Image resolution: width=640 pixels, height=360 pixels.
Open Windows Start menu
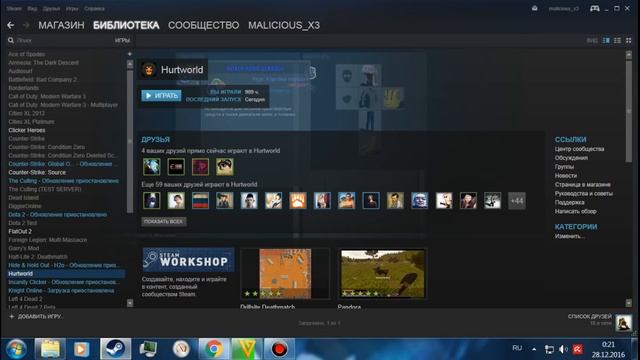(x=16, y=349)
